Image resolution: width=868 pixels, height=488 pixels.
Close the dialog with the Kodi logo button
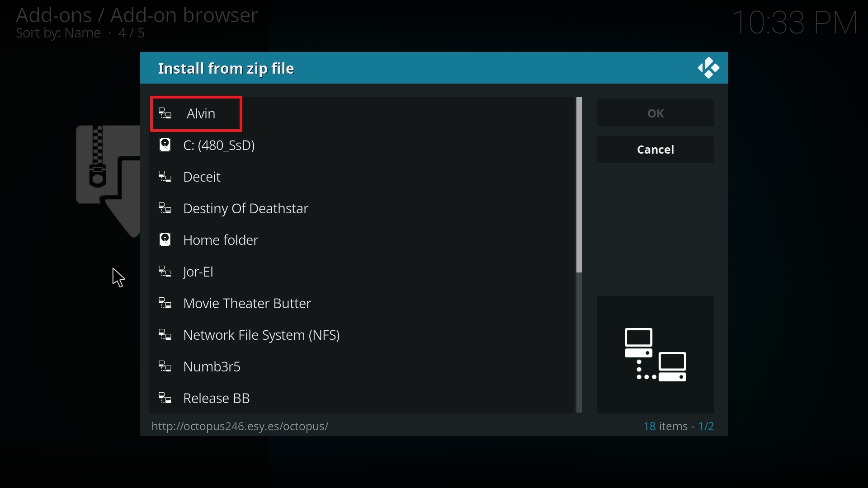(x=709, y=68)
